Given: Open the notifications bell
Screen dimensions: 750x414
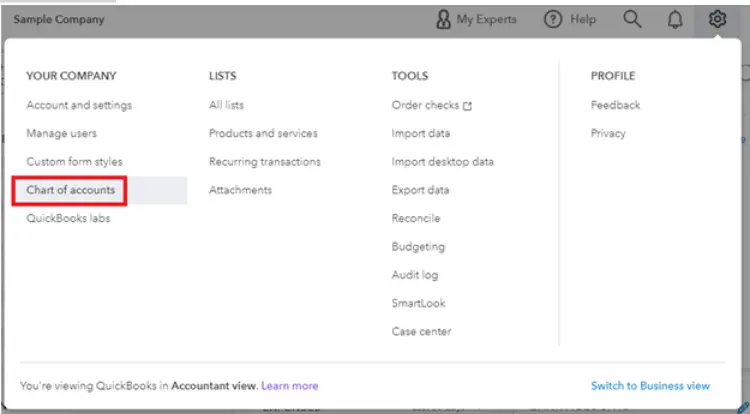Looking at the screenshot, I should [675, 20].
